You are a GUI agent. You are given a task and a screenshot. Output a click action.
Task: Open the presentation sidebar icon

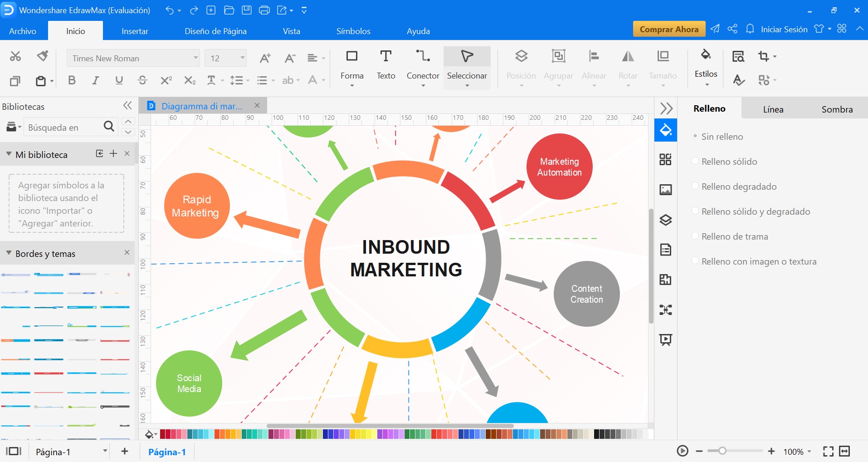coord(666,339)
